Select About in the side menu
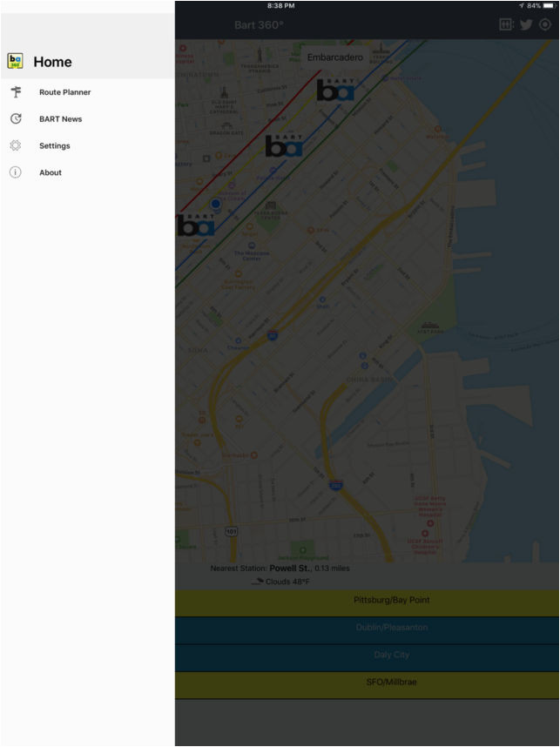 coord(87,172)
